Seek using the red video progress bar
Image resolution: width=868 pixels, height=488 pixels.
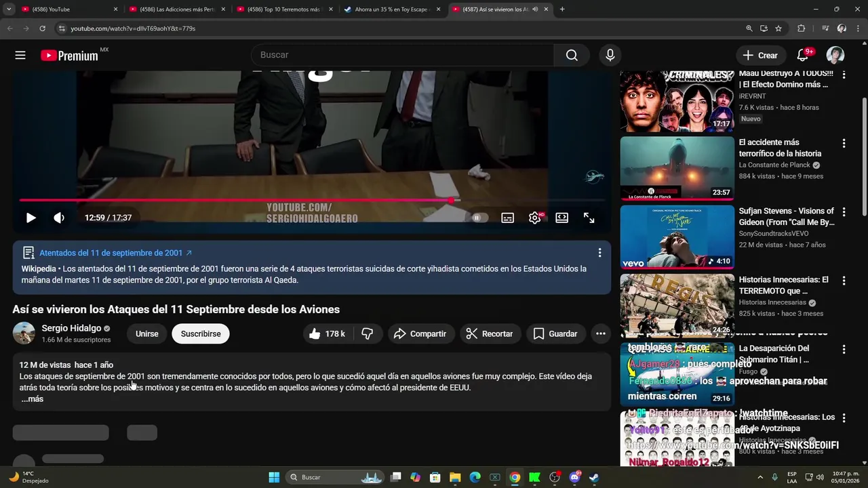pyautogui.click(x=311, y=200)
